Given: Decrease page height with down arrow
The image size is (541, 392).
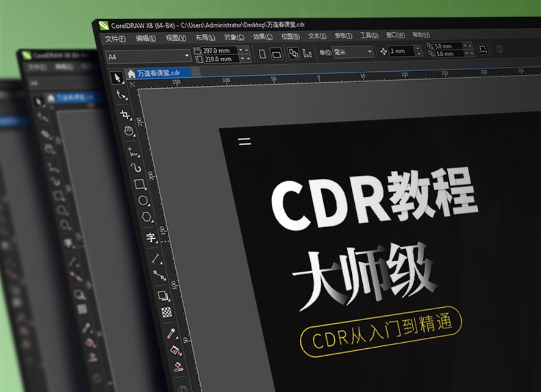Looking at the screenshot, I should (x=242, y=59).
